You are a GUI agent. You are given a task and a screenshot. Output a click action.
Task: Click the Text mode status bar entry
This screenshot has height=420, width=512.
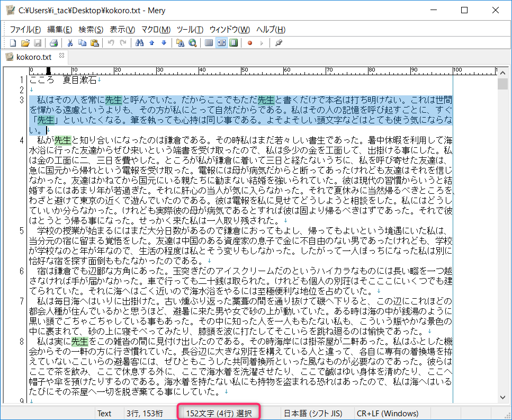(104, 414)
